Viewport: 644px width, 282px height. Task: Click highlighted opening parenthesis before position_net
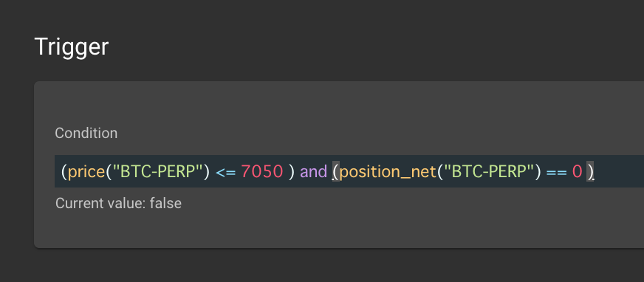336,171
